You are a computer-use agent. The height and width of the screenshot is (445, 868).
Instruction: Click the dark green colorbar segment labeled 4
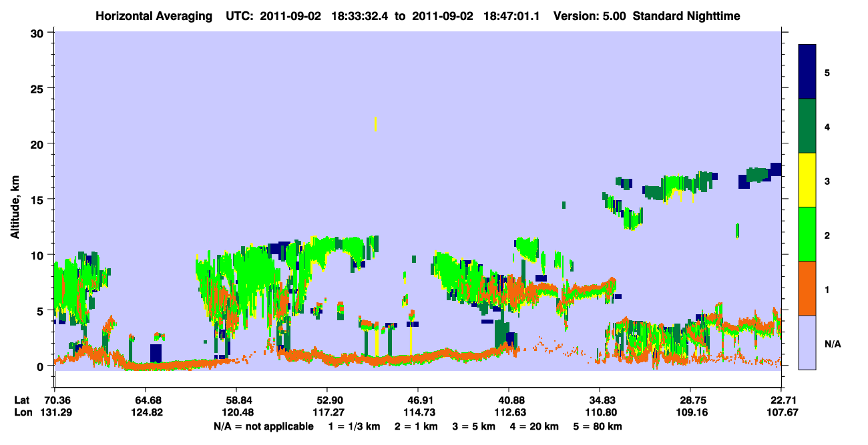[x=807, y=126]
